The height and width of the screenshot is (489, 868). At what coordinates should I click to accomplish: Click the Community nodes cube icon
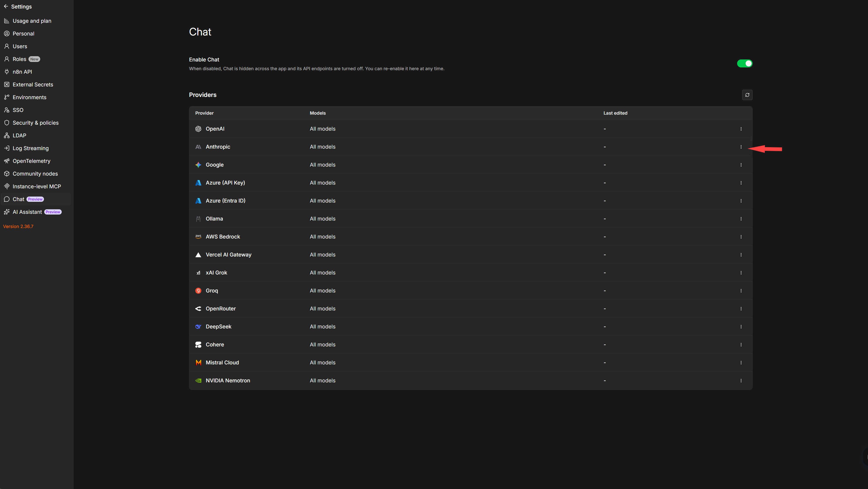pos(7,174)
